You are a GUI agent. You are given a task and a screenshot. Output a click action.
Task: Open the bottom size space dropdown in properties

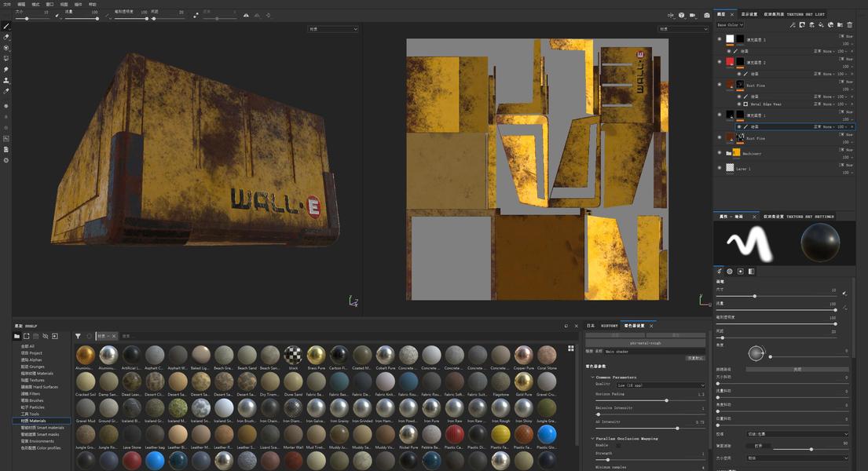[x=797, y=458]
